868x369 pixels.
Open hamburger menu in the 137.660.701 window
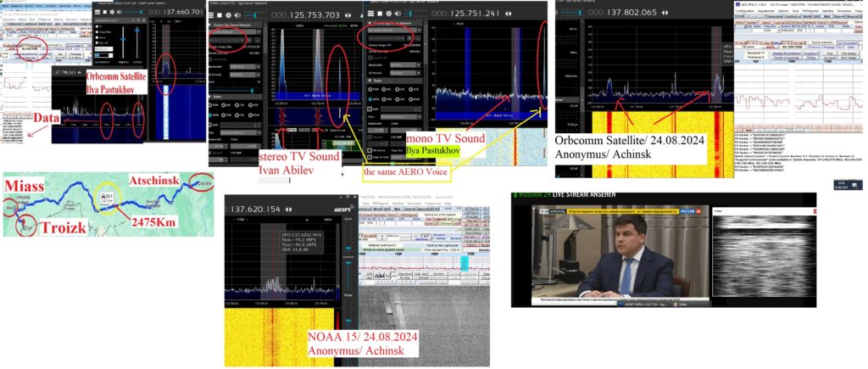click(97, 13)
